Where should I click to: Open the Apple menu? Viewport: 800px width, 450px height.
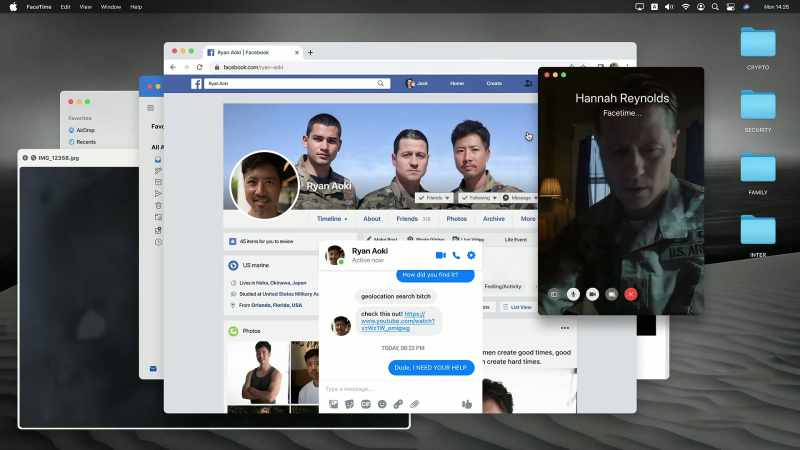tap(13, 7)
